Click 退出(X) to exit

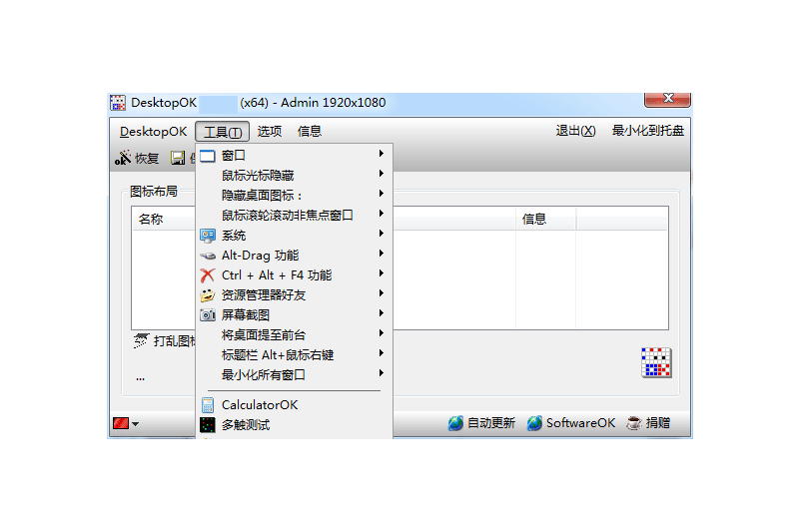point(575,131)
